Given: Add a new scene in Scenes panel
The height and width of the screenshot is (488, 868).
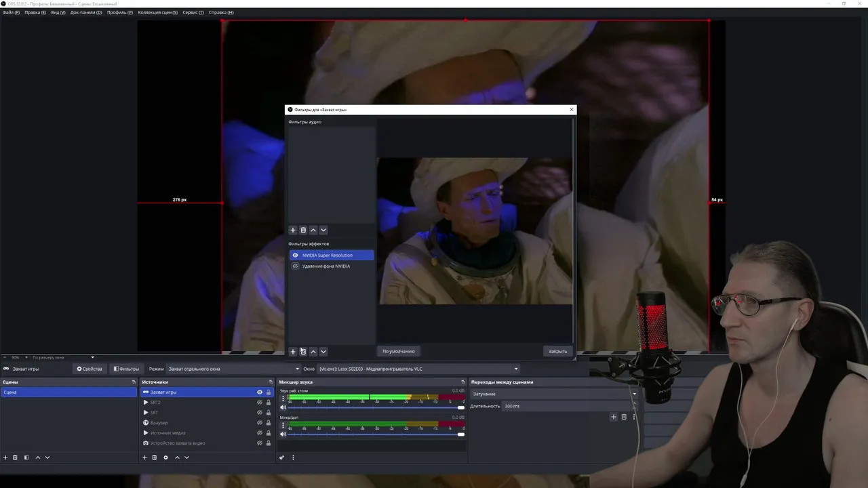Looking at the screenshot, I should 5,457.
